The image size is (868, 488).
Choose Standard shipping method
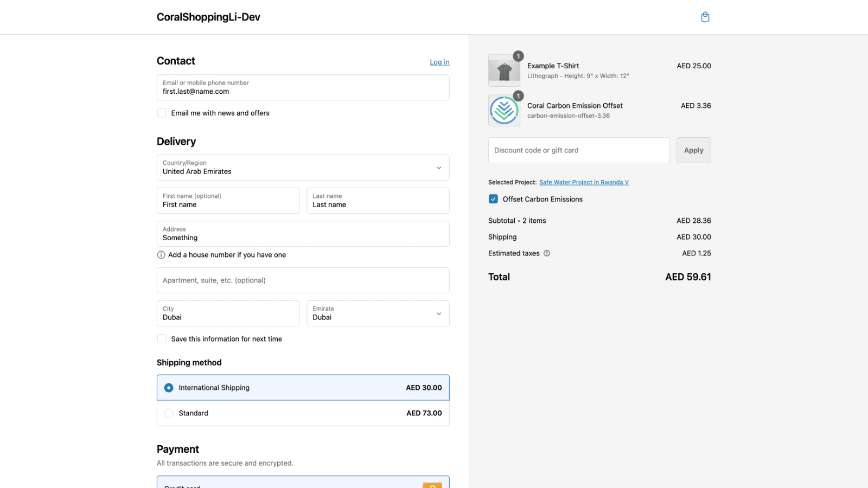pos(169,413)
